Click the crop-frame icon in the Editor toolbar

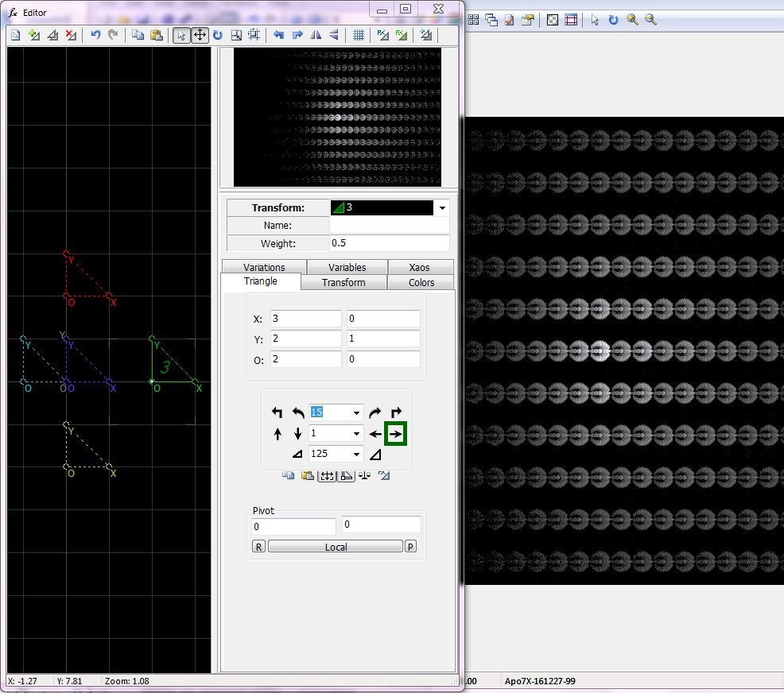(254, 35)
